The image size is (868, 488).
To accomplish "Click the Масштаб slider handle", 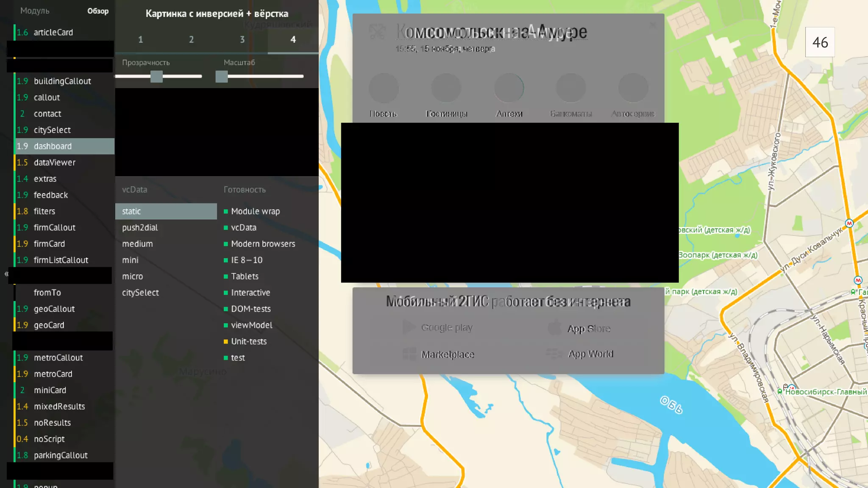I will (x=221, y=77).
